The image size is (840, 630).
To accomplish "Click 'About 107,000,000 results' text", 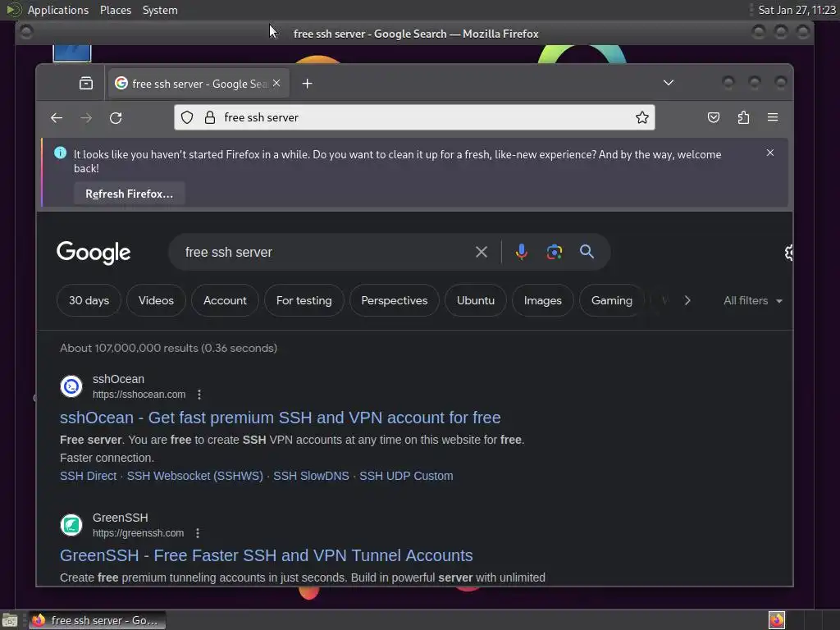I will click(168, 348).
